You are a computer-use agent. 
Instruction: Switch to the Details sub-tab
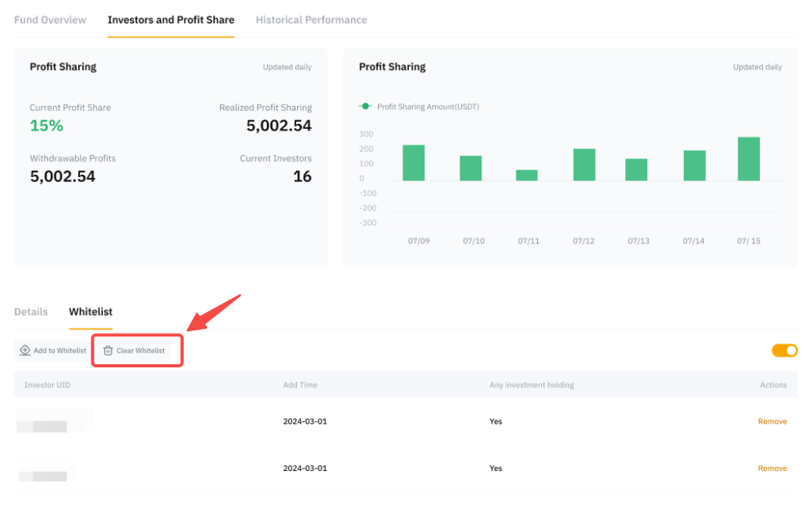[x=31, y=312]
